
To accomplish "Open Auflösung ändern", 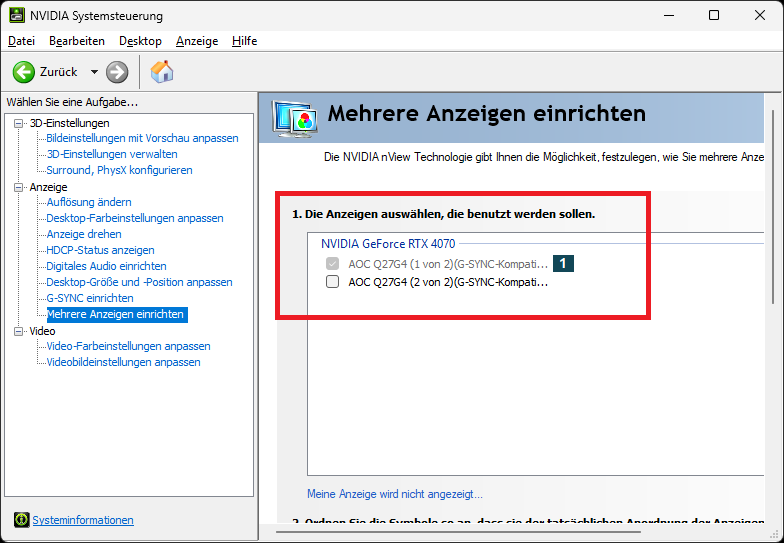I will tap(89, 202).
